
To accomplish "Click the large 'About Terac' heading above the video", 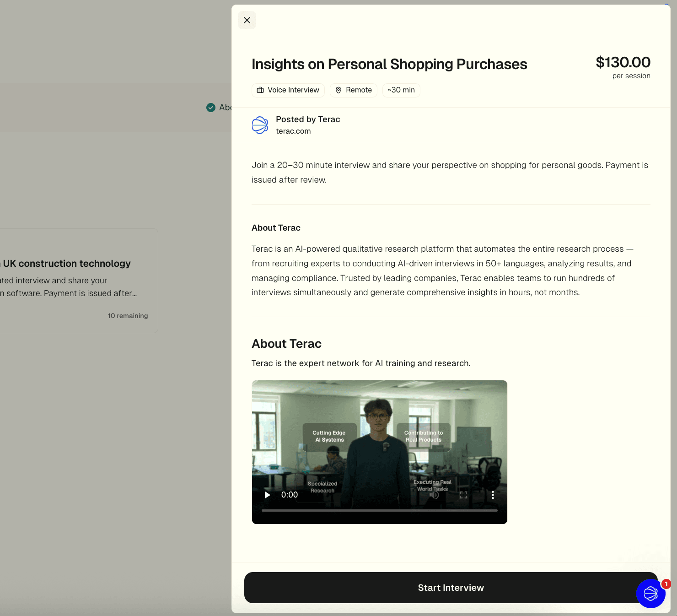I will 286,344.
